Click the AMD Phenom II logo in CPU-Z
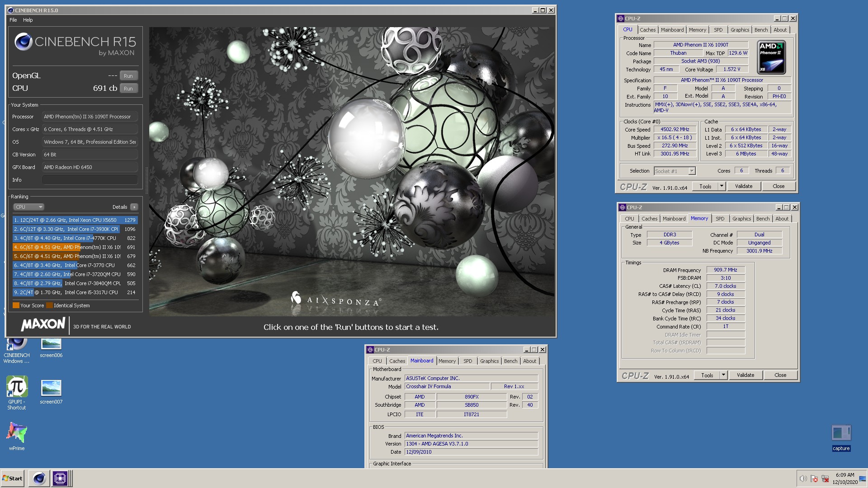 click(772, 57)
